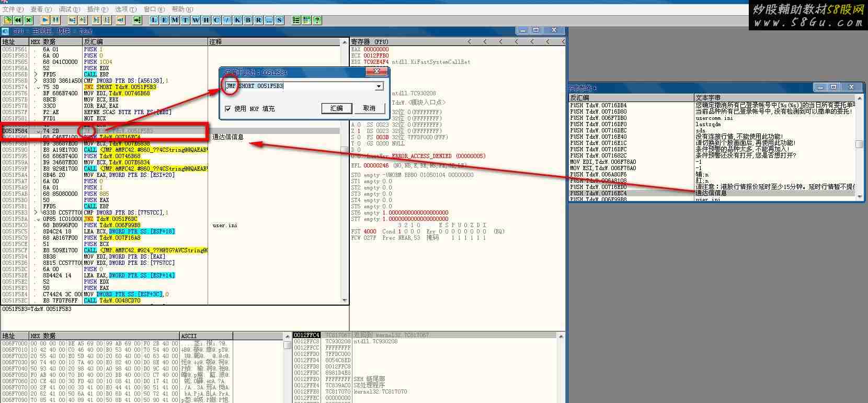This screenshot has width=868, height=403.
Task: Maximize the strings reference window
Action: [833, 87]
